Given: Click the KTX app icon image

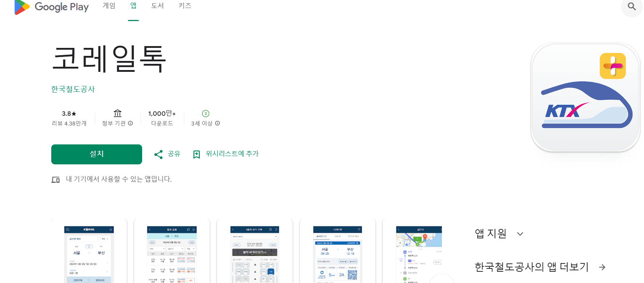Looking at the screenshot, I should coord(585,98).
